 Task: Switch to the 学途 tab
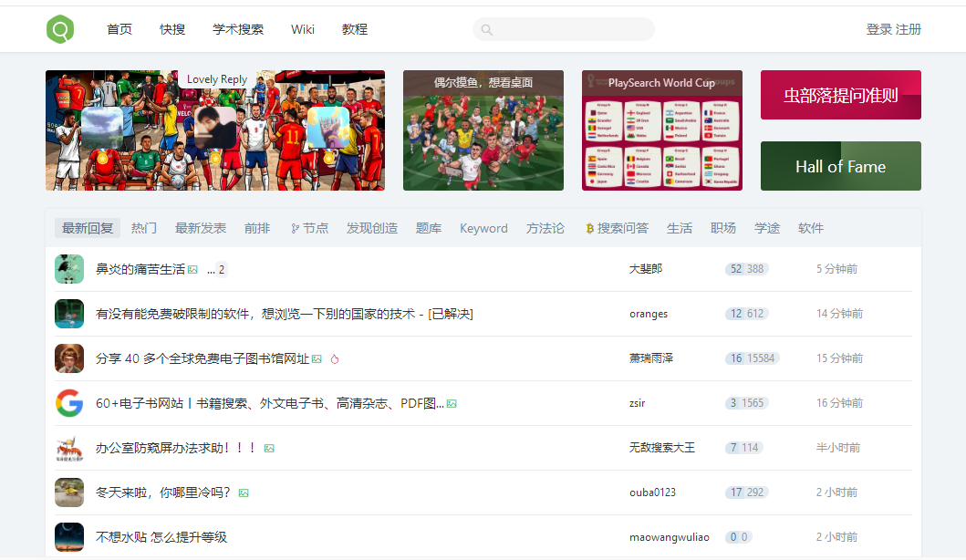[x=767, y=228]
